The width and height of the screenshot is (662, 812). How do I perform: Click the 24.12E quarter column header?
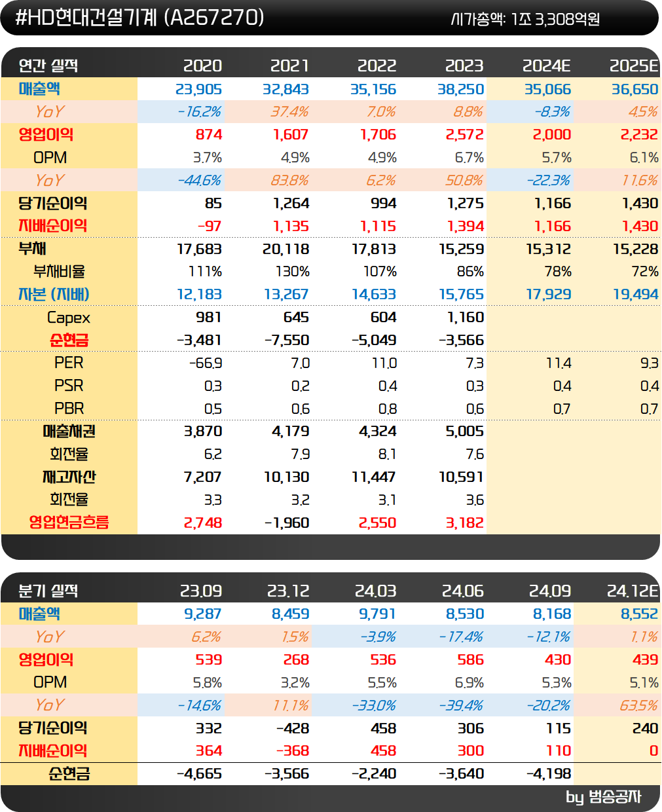click(632, 591)
